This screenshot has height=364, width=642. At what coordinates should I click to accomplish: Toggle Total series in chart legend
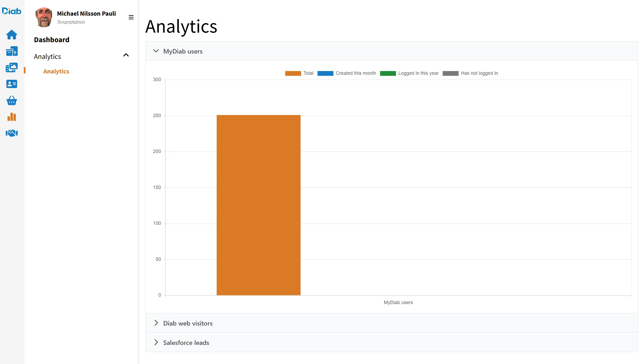299,73
